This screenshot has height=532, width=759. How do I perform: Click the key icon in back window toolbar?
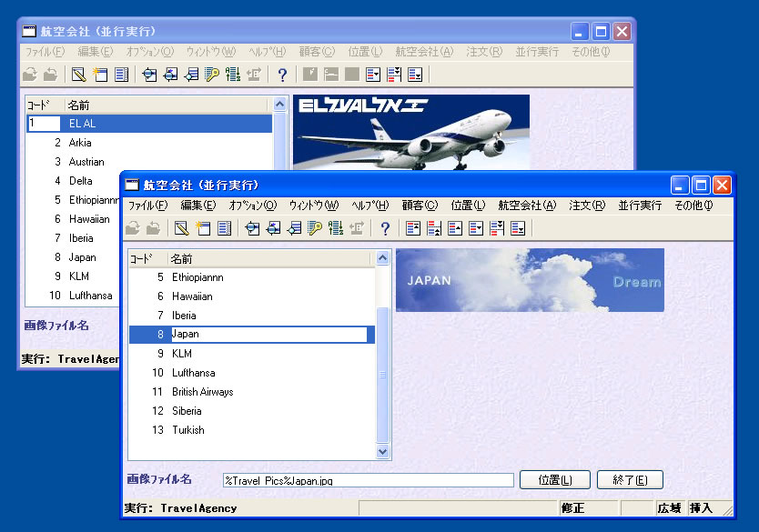[x=212, y=75]
